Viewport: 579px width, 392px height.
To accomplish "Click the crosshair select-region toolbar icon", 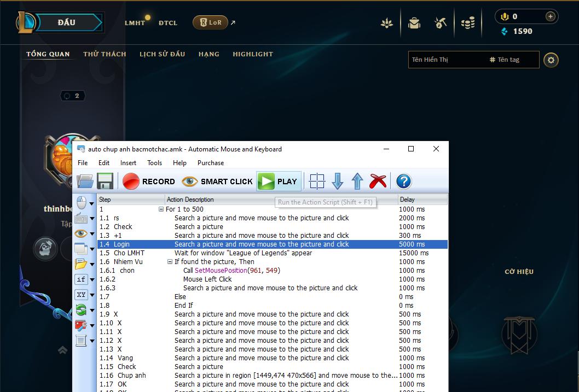I will click(x=317, y=182).
